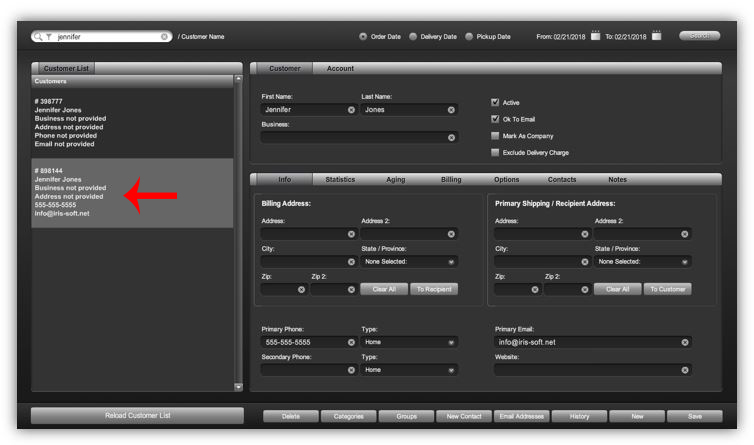Open the From date calendar picker
This screenshot has height=445, width=754.
595,36
